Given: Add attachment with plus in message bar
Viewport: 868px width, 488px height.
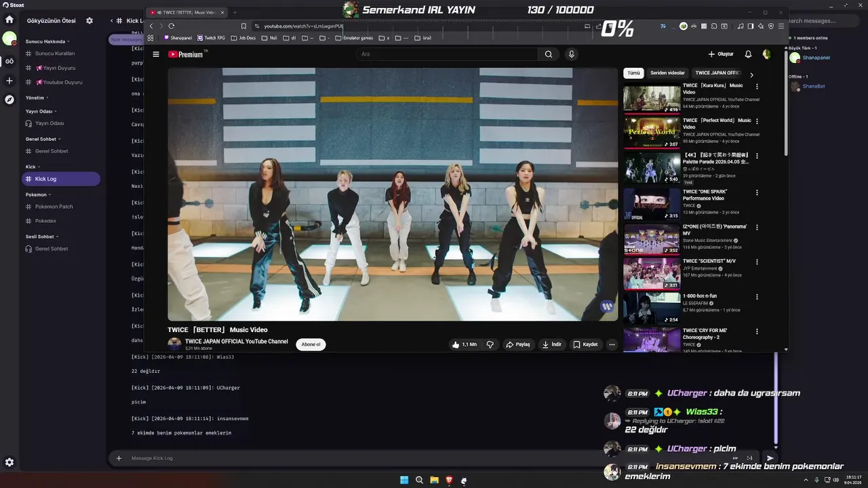Looking at the screenshot, I should [119, 458].
